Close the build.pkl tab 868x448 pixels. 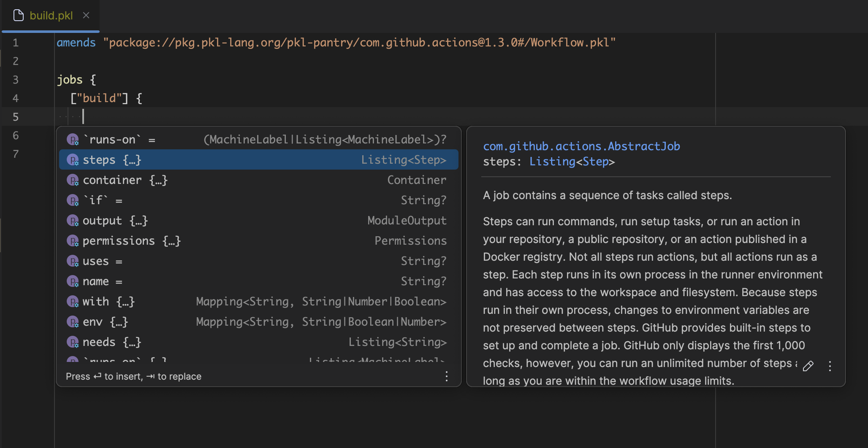pyautogui.click(x=87, y=15)
